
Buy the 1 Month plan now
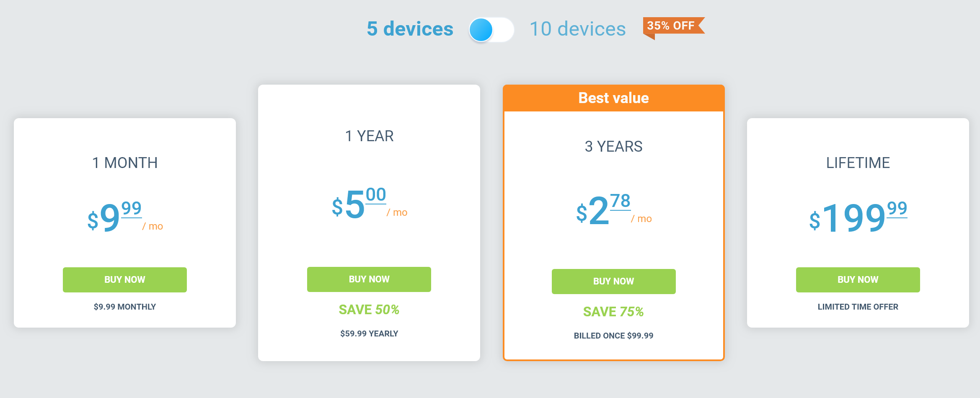point(125,279)
